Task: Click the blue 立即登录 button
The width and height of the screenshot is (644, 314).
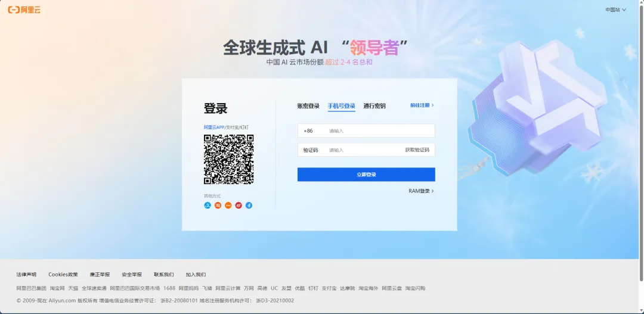Action: 366,175
